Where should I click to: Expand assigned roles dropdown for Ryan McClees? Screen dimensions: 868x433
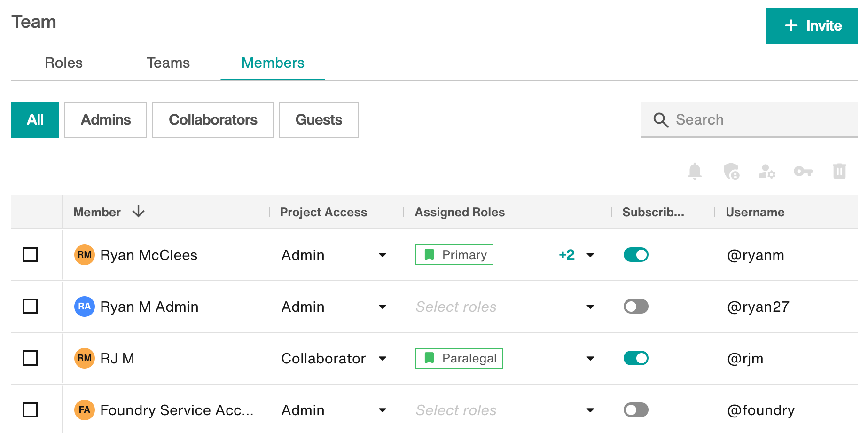(x=590, y=255)
